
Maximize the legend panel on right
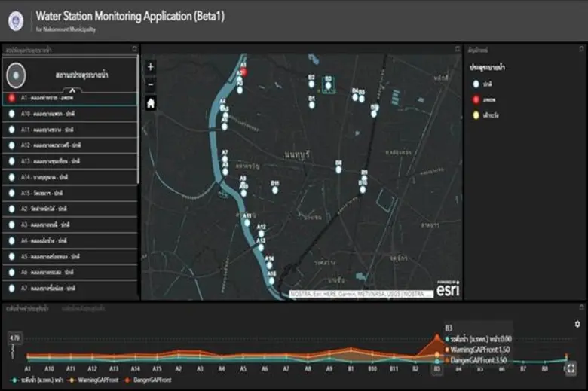tap(582, 49)
